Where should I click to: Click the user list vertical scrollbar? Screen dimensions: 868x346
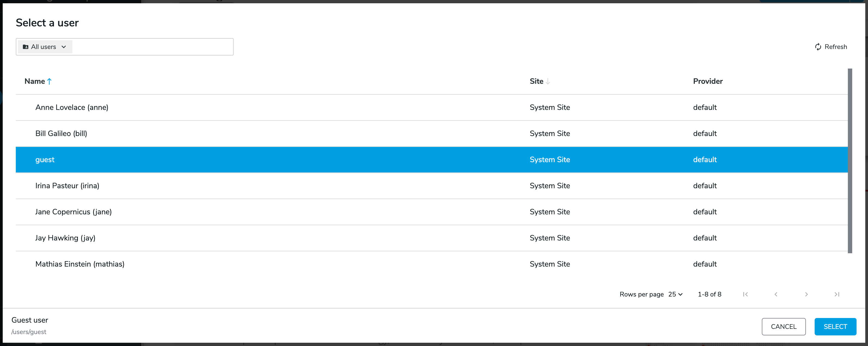coord(850,161)
